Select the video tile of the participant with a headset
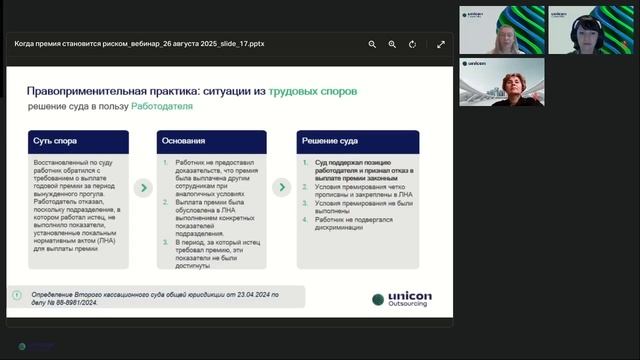Viewport: 640px width, 360px height. tap(591, 30)
